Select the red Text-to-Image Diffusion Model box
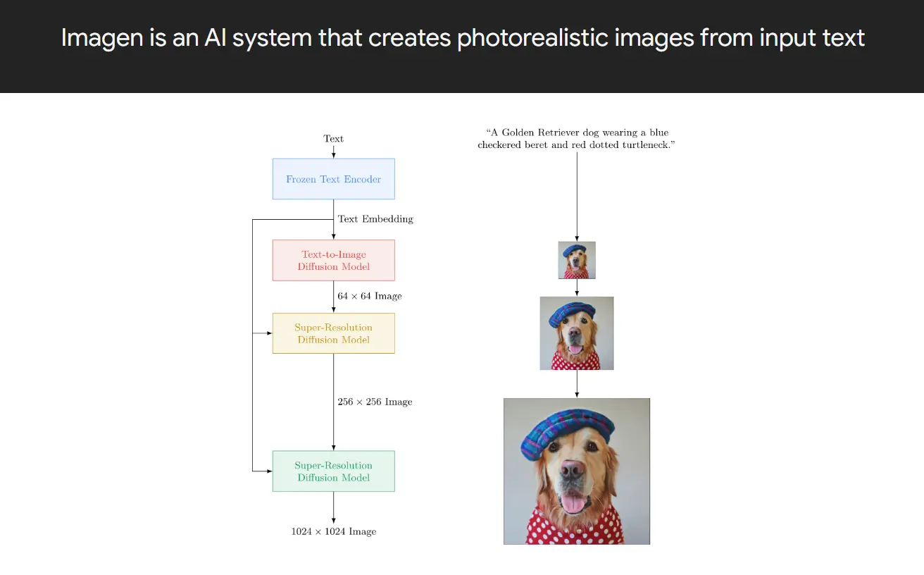 (x=333, y=260)
